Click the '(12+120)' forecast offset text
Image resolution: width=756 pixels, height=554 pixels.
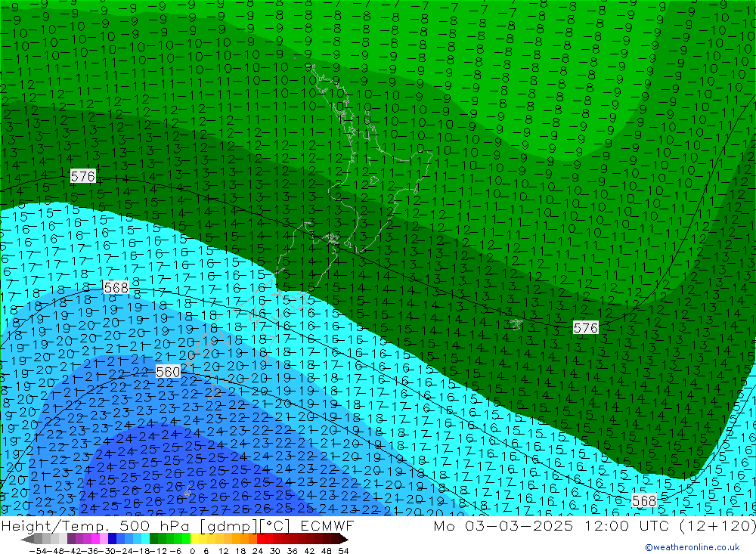coord(717,526)
